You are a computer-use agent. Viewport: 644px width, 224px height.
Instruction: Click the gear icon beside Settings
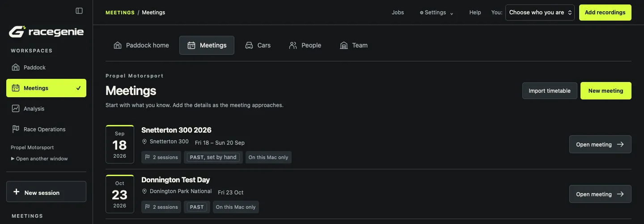422,13
